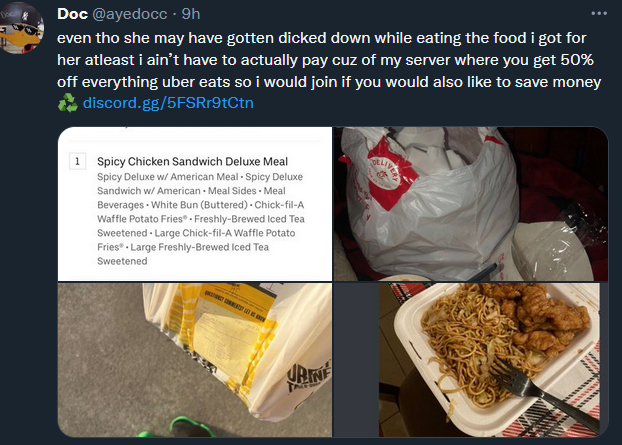Click the quantity 1 box in order image
Screen dimensions: 622x445
[77, 161]
